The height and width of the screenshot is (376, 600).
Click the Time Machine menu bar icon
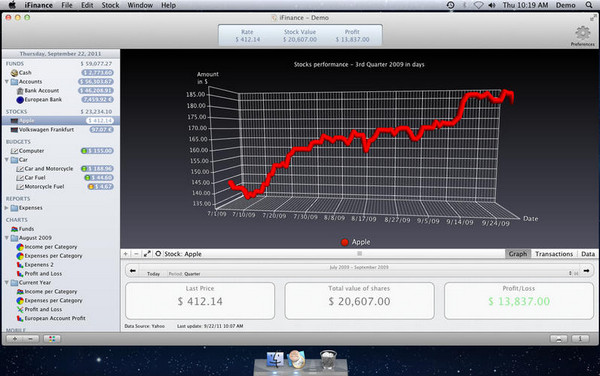pyautogui.click(x=450, y=5)
